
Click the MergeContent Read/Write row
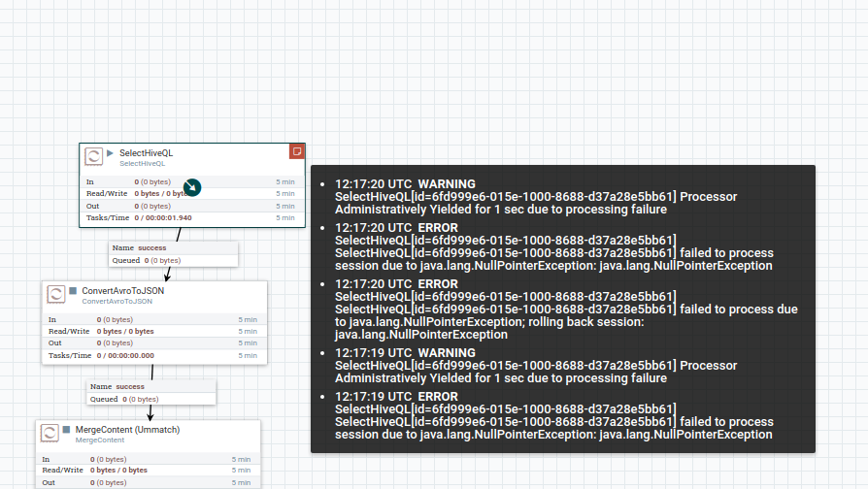pyautogui.click(x=148, y=471)
